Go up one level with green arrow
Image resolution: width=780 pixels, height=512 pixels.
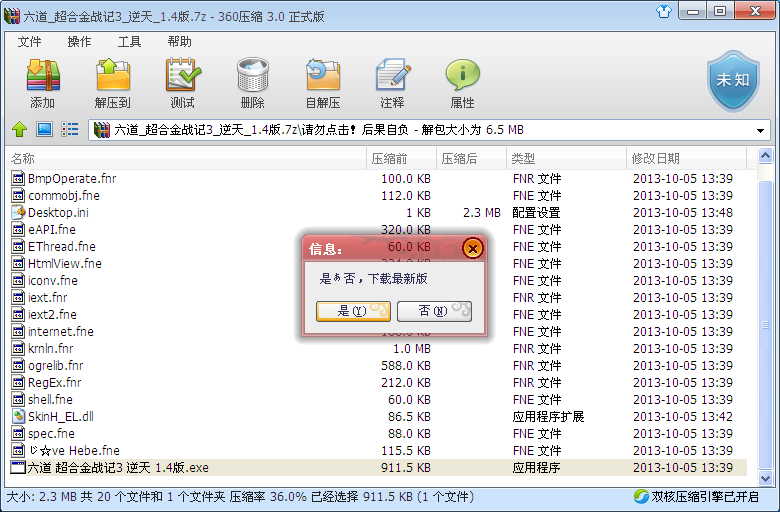click(19, 129)
